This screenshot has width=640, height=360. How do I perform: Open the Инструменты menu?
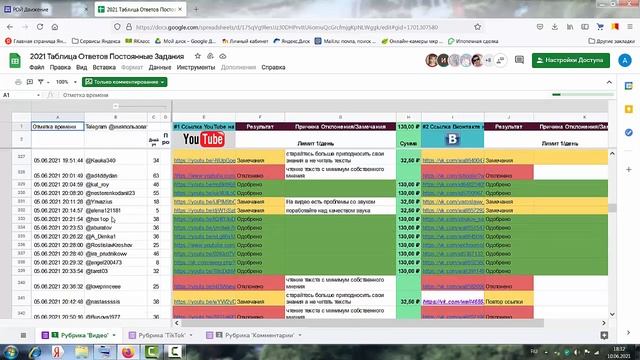[x=196, y=67]
